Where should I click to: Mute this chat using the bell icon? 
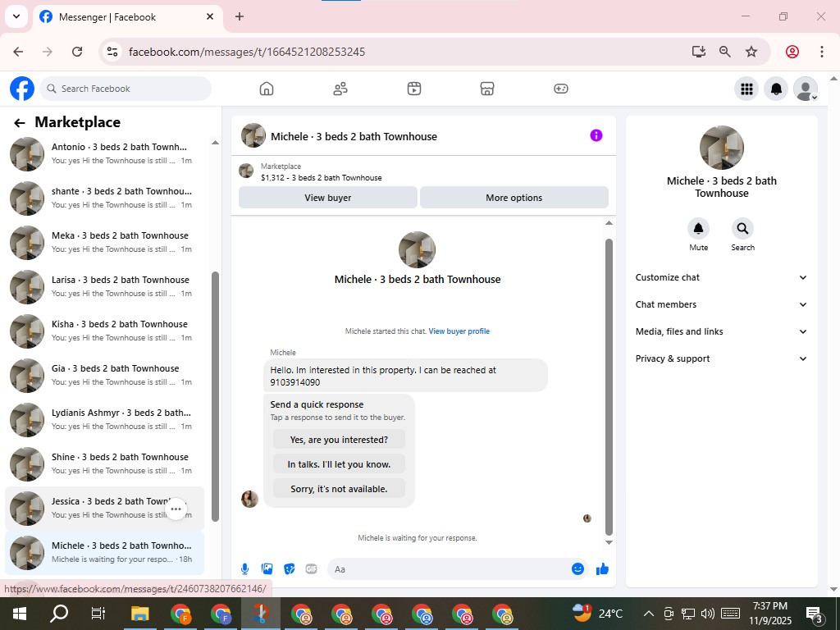click(699, 229)
